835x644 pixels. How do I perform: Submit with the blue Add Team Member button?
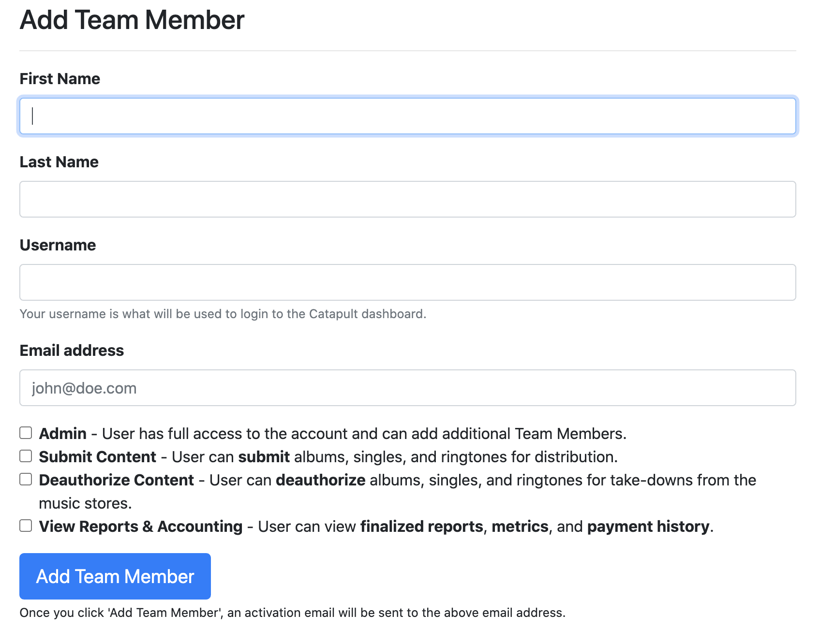pyautogui.click(x=115, y=576)
